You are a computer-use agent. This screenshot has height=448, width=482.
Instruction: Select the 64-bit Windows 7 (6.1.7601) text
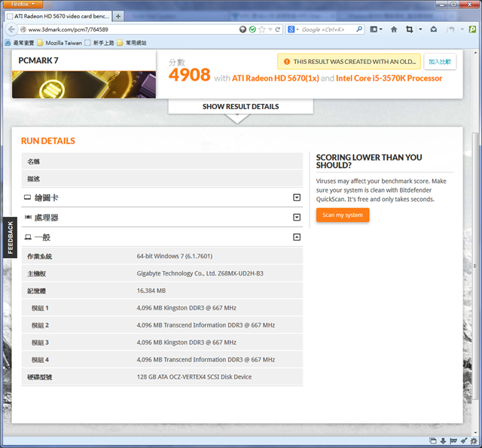click(175, 256)
